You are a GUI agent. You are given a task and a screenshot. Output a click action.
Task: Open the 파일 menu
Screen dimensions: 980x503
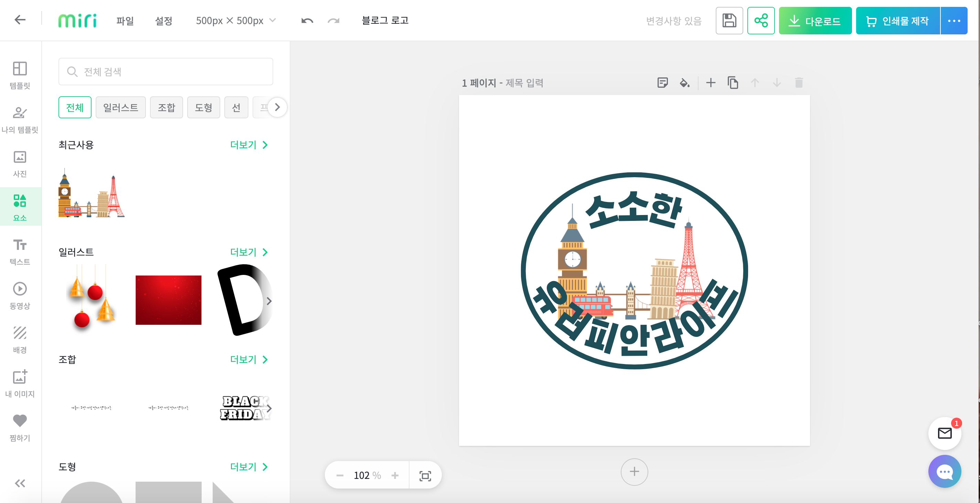[x=125, y=21]
